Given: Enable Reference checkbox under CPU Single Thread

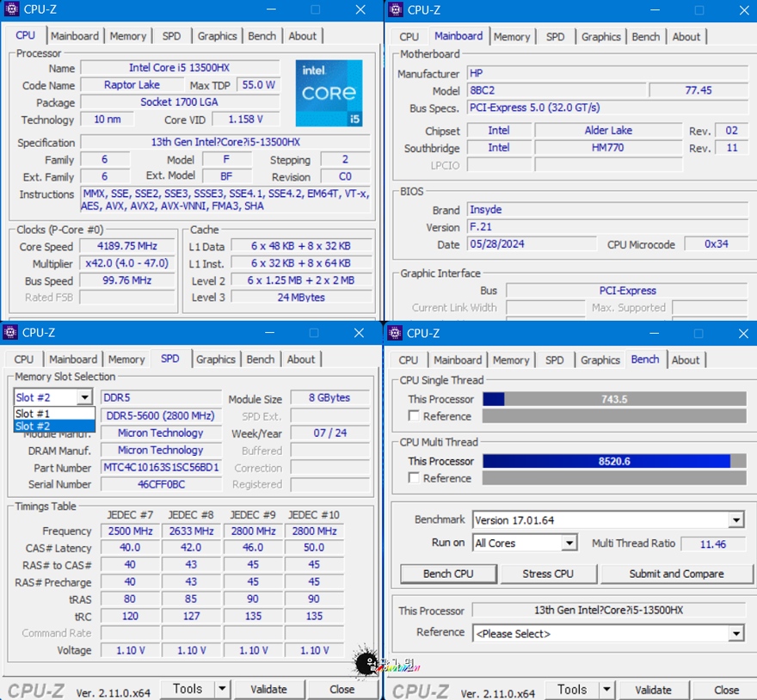Looking at the screenshot, I should [415, 416].
